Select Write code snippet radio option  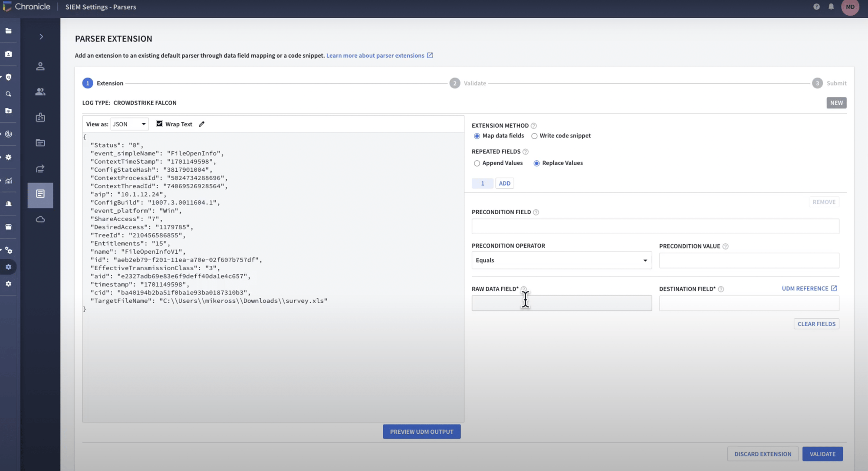[x=534, y=136]
